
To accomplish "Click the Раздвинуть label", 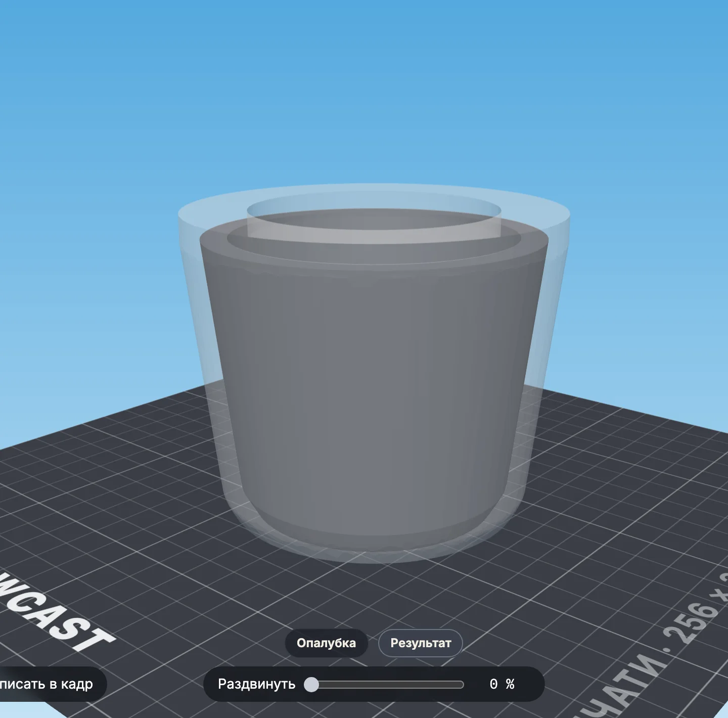I will coord(257,684).
